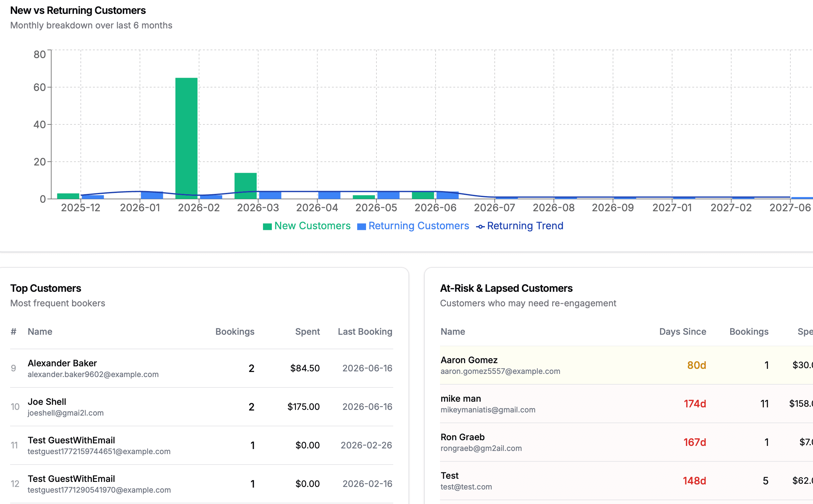This screenshot has height=504, width=813.
Task: Select the Joe Shell customer name
Action: coord(47,402)
